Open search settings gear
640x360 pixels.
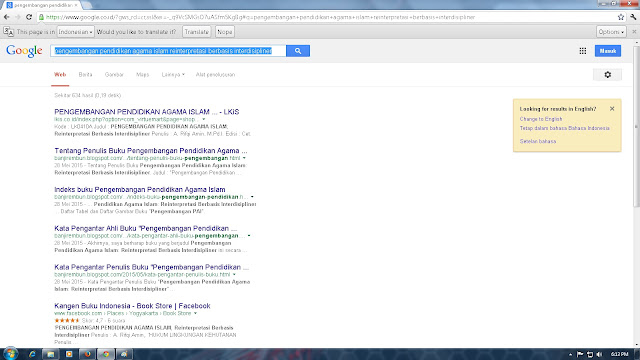[x=607, y=75]
